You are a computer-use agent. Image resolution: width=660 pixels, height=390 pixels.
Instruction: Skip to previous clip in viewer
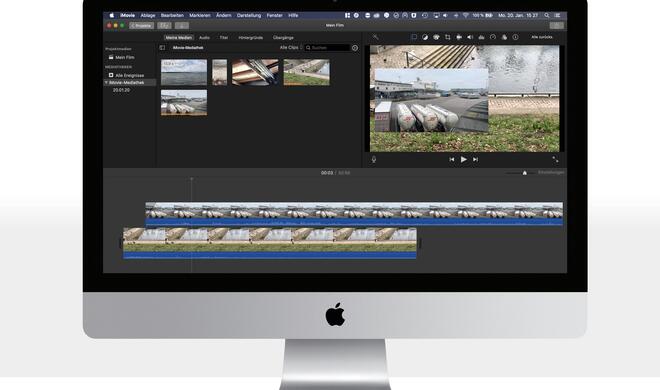[452, 159]
